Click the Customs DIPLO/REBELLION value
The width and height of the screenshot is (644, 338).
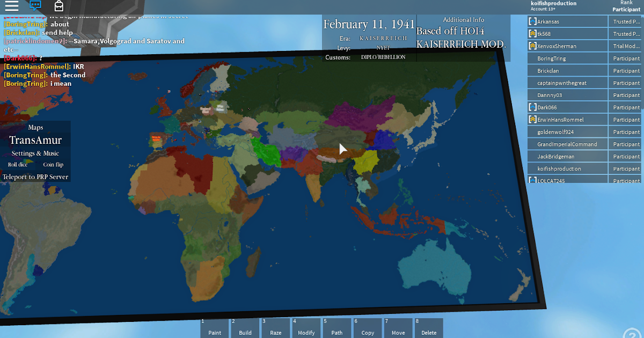pos(383,57)
